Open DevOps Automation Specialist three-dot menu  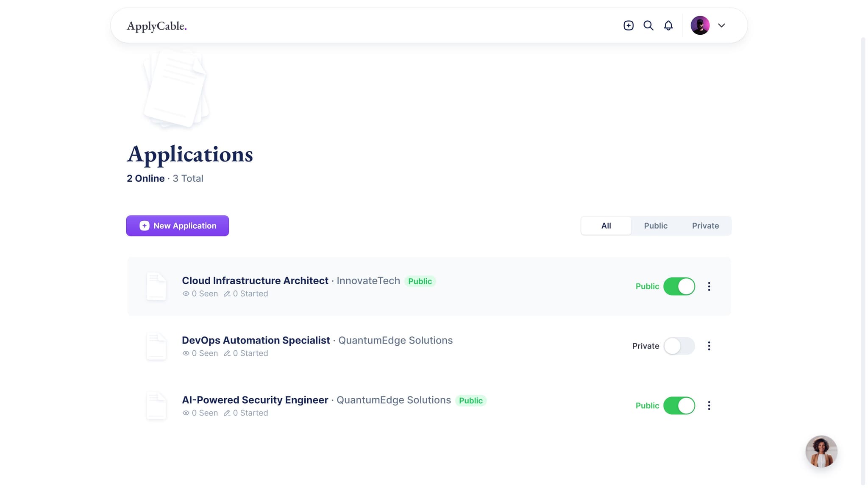click(709, 346)
